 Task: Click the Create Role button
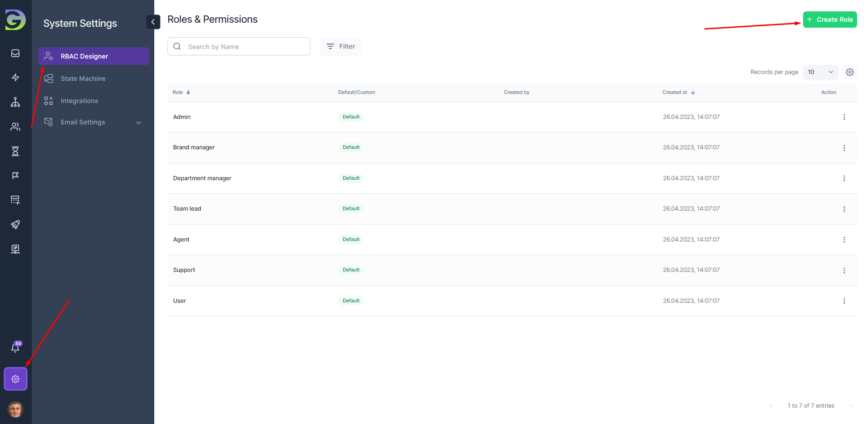point(829,20)
